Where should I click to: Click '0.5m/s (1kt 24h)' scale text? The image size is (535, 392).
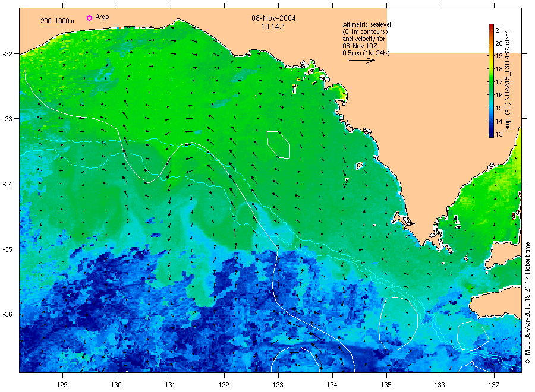click(x=366, y=53)
